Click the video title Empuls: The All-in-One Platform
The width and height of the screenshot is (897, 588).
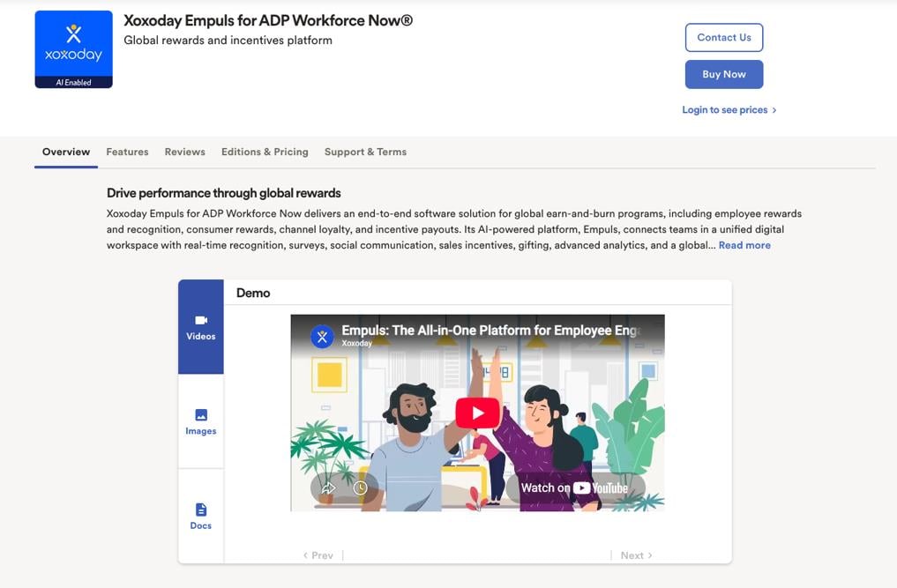pyautogui.click(x=490, y=330)
